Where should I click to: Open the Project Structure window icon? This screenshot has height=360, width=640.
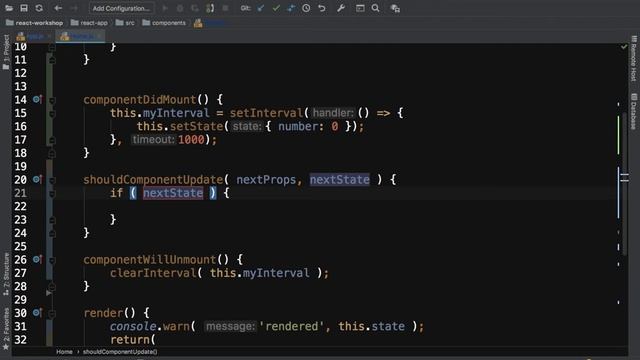pos(360,8)
